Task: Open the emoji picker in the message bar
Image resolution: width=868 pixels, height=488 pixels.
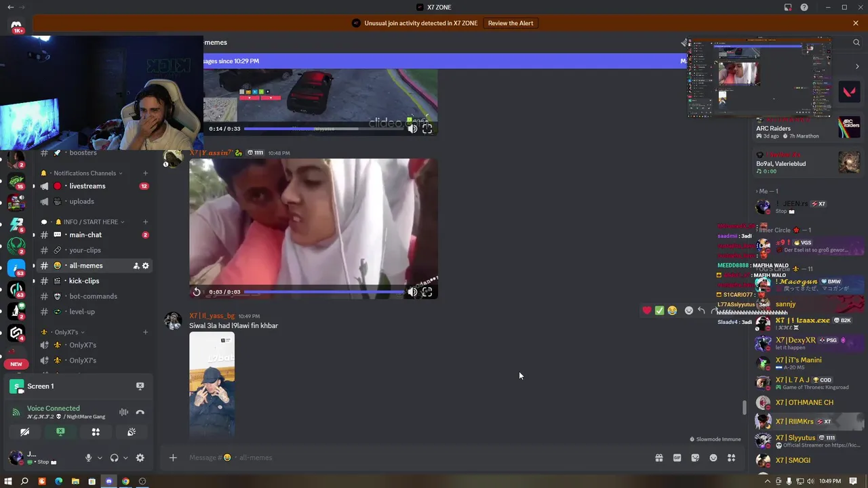Action: tap(713, 457)
